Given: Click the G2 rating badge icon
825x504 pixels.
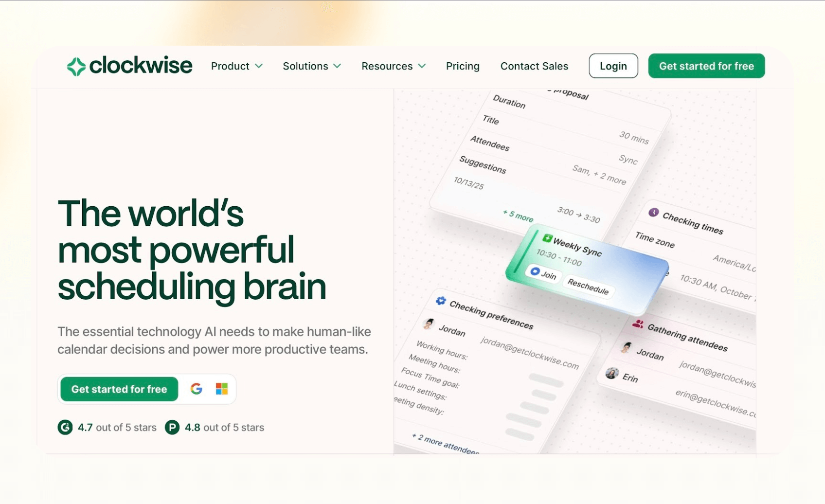Looking at the screenshot, I should point(65,428).
